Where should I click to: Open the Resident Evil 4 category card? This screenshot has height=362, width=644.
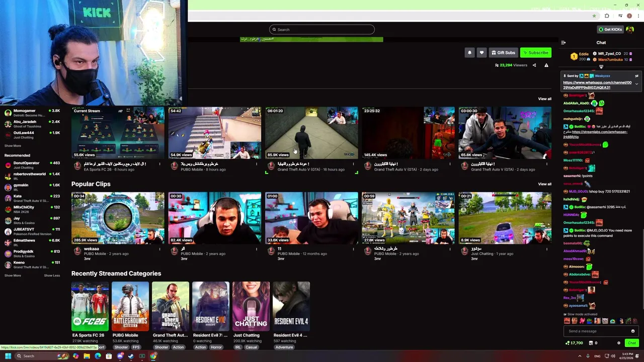tap(291, 306)
